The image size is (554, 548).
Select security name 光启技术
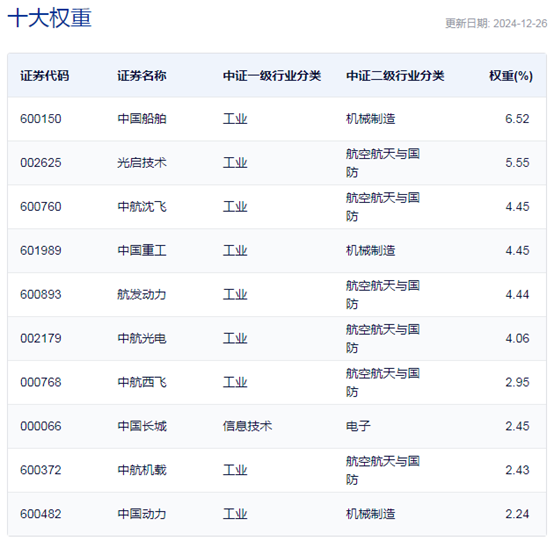click(x=142, y=163)
